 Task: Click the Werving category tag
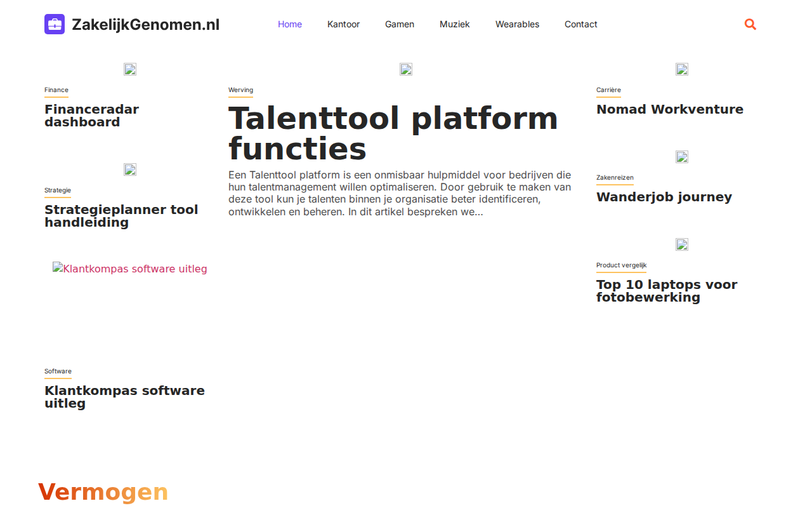(240, 90)
